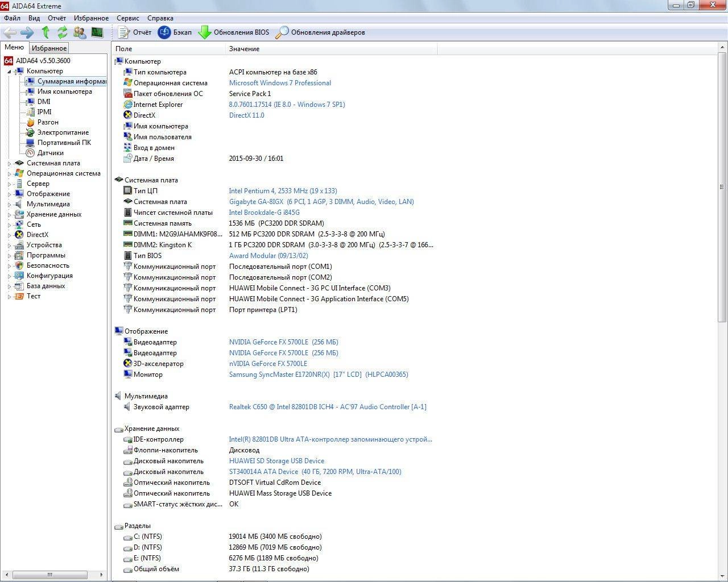Click the Значение column header
Screen dimensions: 728x582
(331, 49)
